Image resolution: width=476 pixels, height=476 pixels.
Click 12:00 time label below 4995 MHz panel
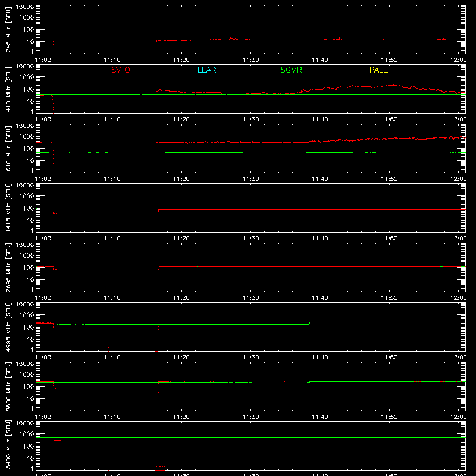click(x=458, y=358)
